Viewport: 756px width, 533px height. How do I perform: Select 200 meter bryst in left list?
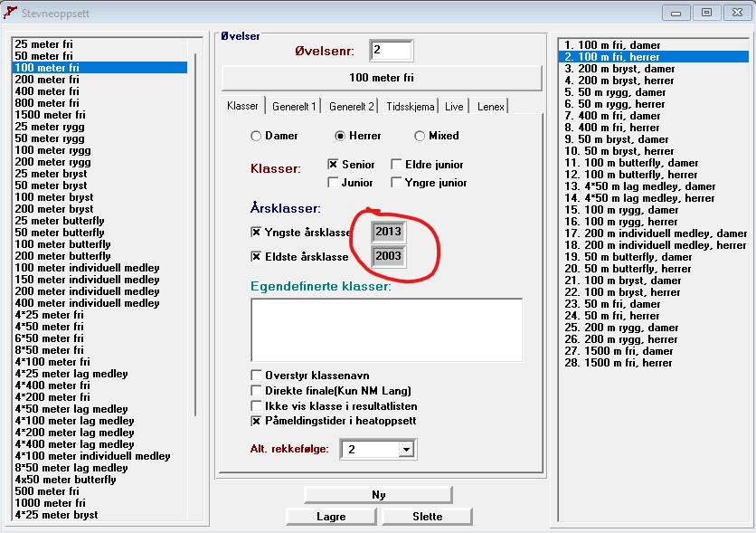54,209
